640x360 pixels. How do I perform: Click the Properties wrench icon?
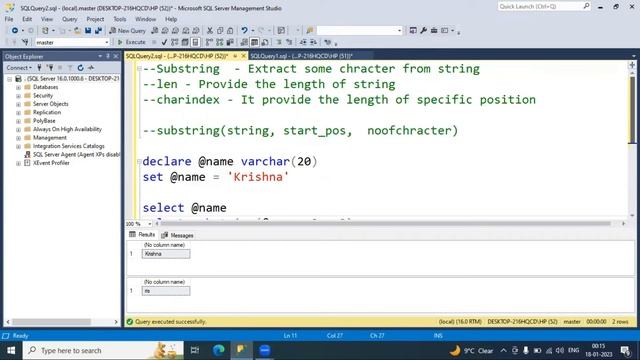coord(424,31)
